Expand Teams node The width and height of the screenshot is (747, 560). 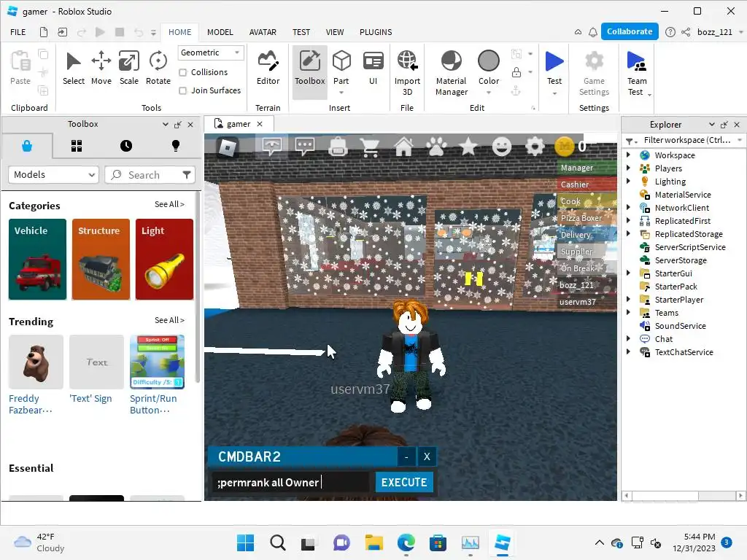point(628,312)
